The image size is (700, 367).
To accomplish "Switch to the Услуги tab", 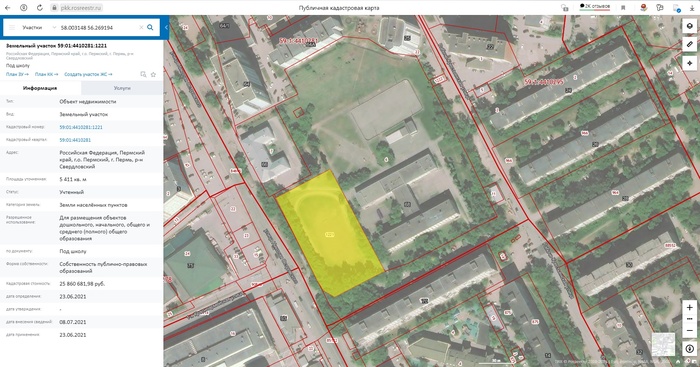I will pos(122,88).
